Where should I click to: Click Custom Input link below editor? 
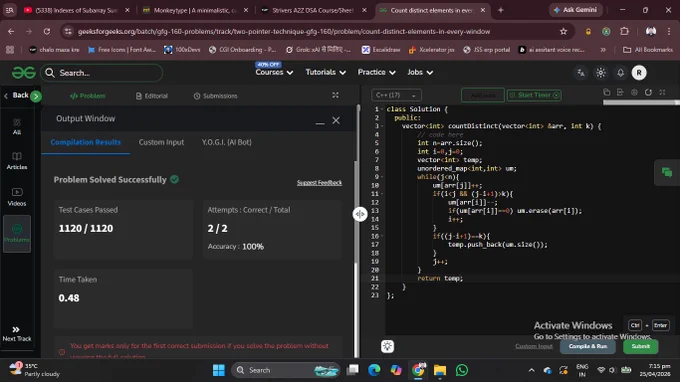click(x=534, y=346)
